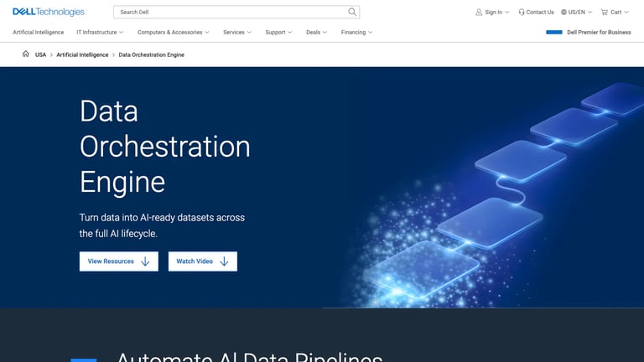Open the Financing menu label
Screen dimensions: 644x362
pos(353,32)
